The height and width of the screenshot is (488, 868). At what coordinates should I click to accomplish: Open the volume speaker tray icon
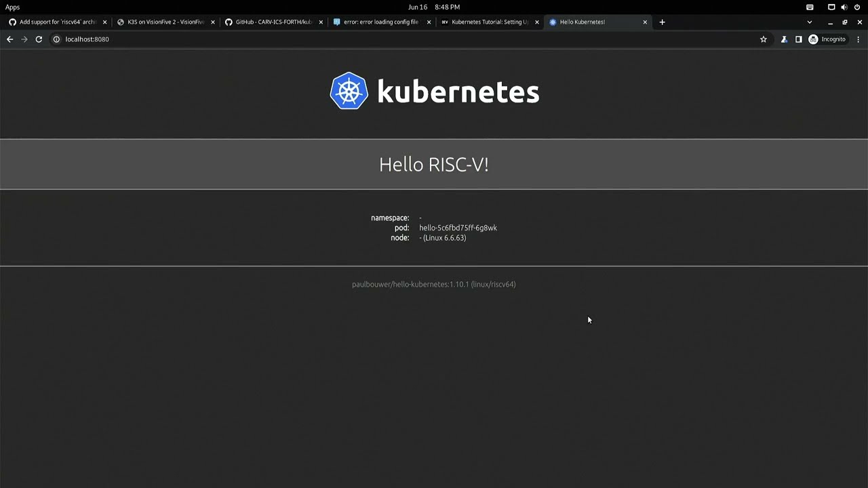tap(844, 7)
